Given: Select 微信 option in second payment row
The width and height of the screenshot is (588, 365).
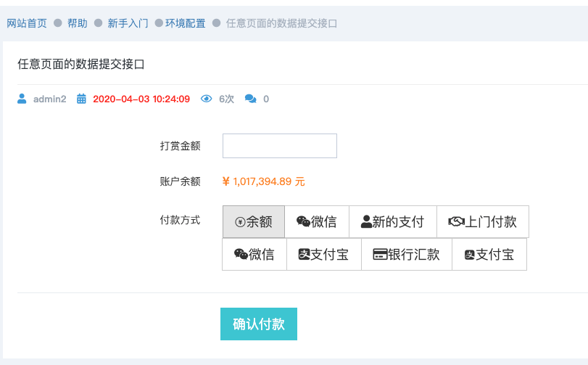Looking at the screenshot, I should click(254, 254).
